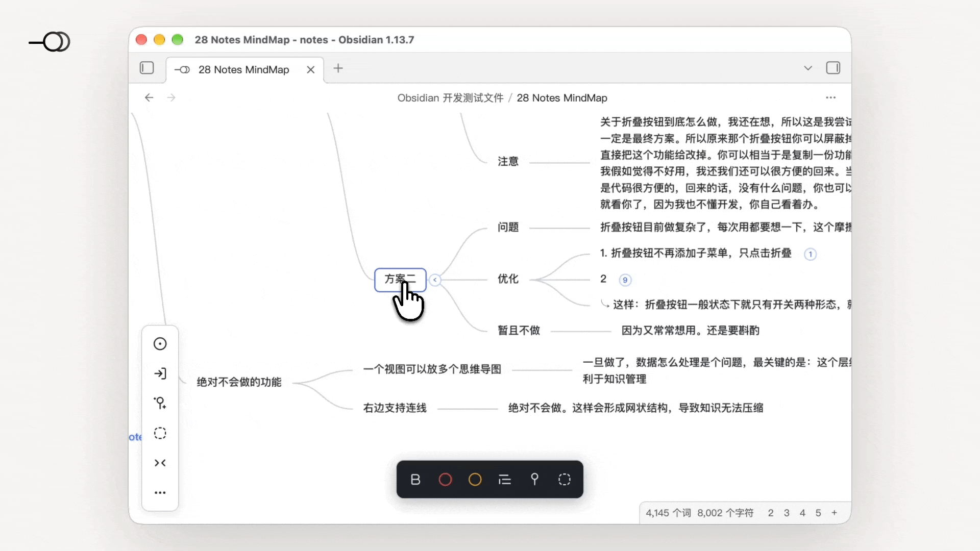Select the 一个视图可以放多个思维导图 node
Viewport: 980px width, 551px height.
[432, 369]
